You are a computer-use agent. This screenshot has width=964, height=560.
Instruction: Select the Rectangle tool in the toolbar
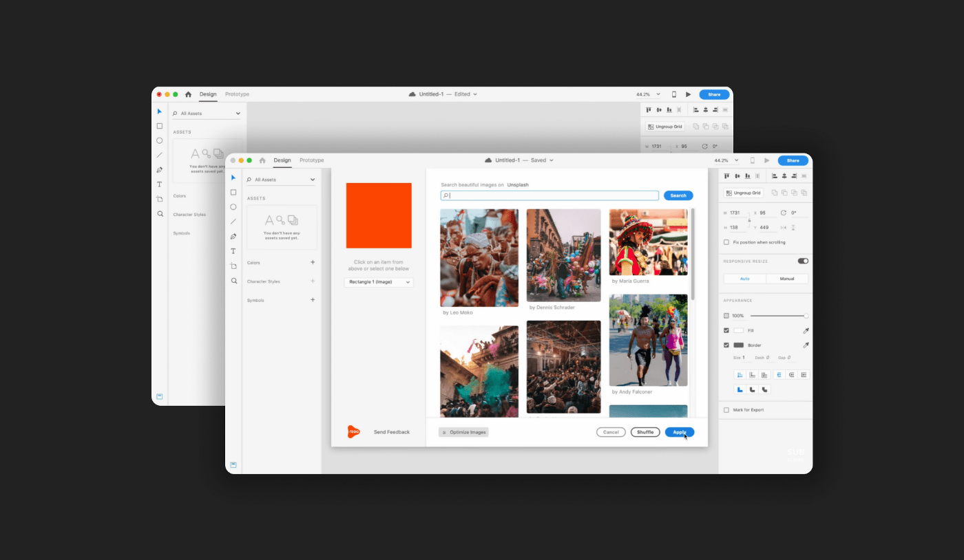[x=233, y=192]
